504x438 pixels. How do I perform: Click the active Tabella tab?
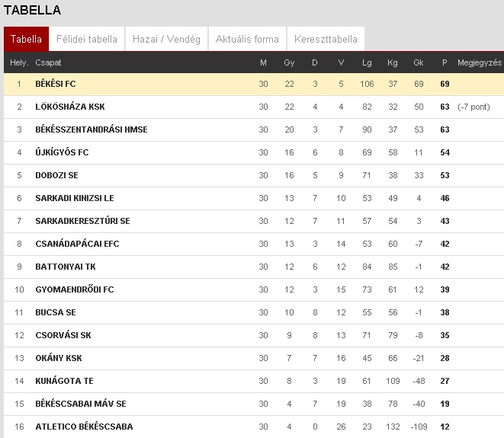click(27, 39)
